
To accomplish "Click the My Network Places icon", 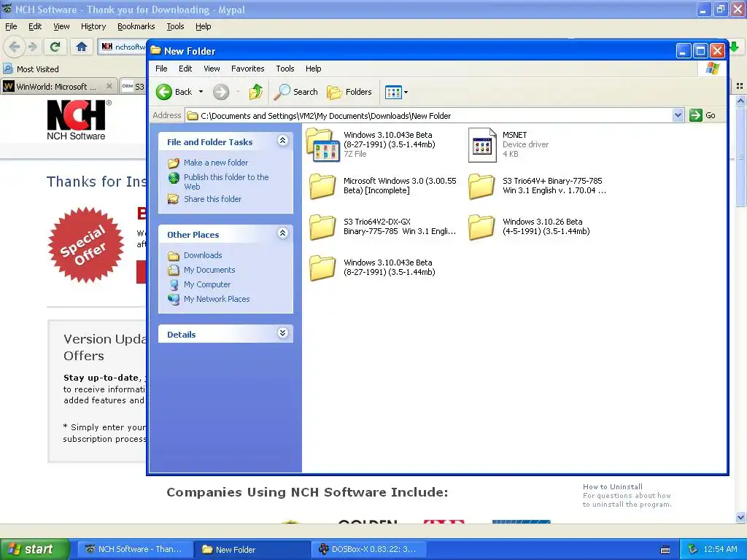I will [x=174, y=299].
